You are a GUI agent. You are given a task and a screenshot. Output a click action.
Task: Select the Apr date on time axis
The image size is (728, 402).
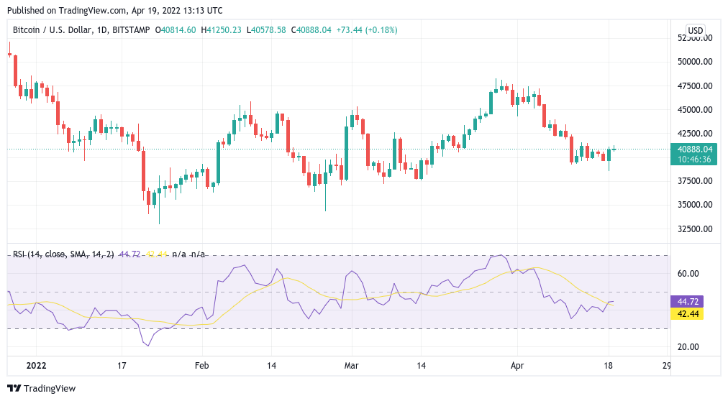pos(517,365)
